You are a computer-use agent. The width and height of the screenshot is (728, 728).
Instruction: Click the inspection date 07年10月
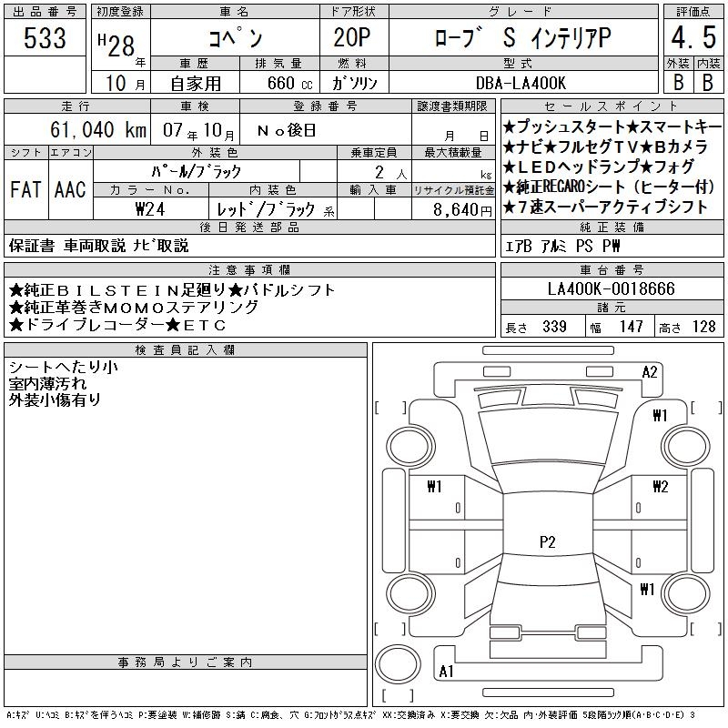pos(198,130)
